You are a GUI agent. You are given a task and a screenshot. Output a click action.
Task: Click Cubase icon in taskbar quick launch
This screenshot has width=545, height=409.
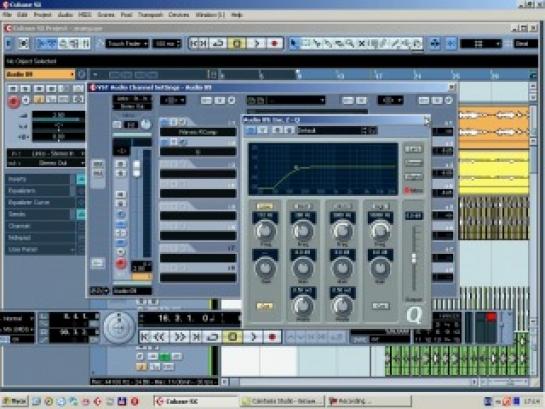[98, 402]
